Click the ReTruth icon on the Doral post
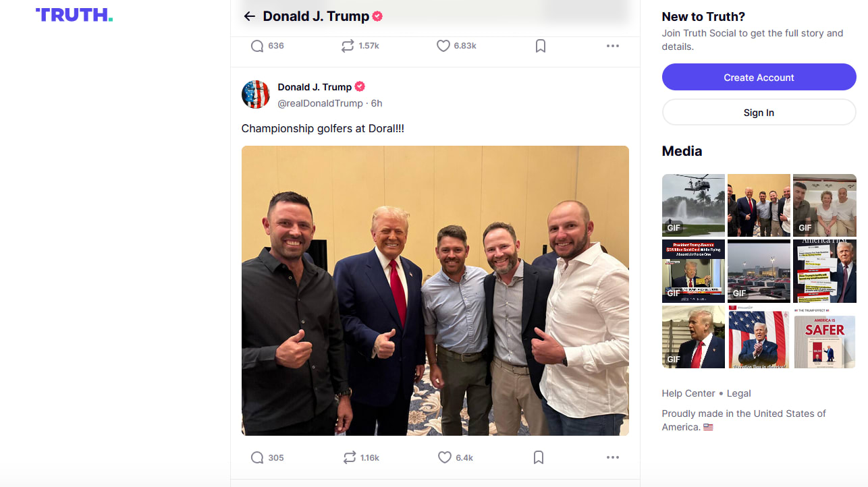 click(x=349, y=457)
